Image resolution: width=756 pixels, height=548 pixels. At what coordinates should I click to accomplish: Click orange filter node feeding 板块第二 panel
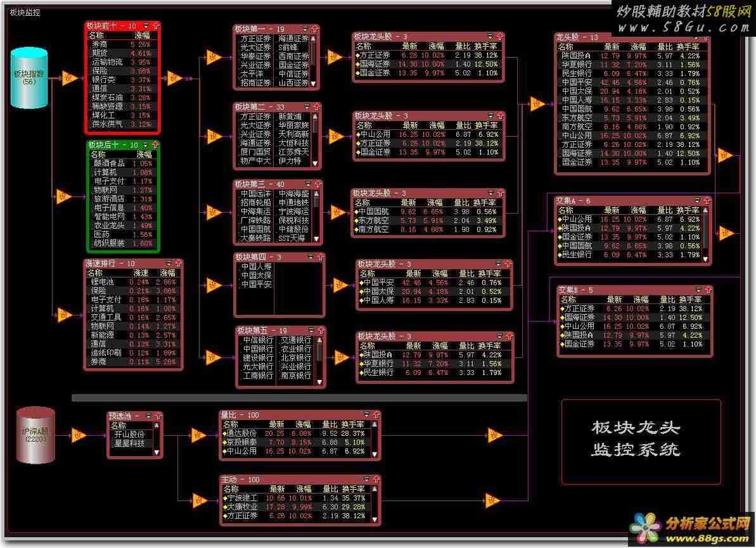pos(214,136)
